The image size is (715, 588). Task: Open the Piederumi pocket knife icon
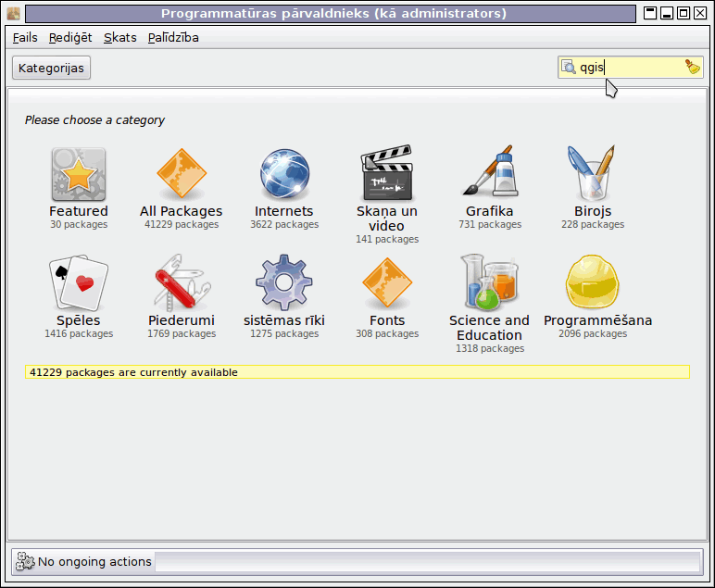tap(182, 282)
